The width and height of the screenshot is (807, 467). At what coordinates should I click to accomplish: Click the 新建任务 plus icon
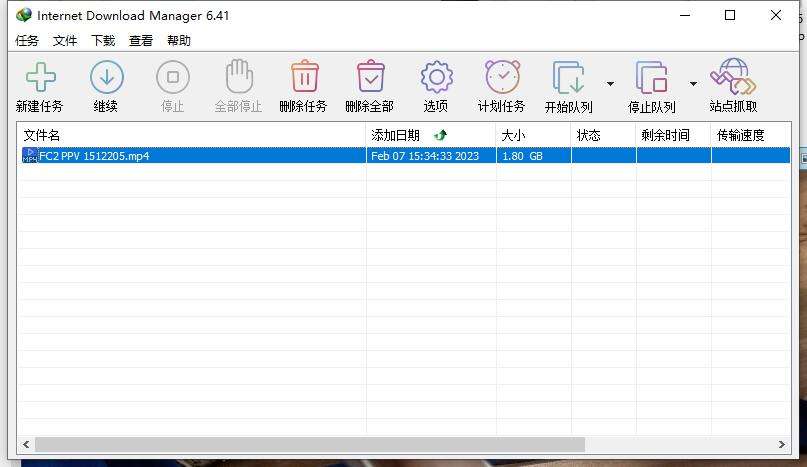coord(41,77)
